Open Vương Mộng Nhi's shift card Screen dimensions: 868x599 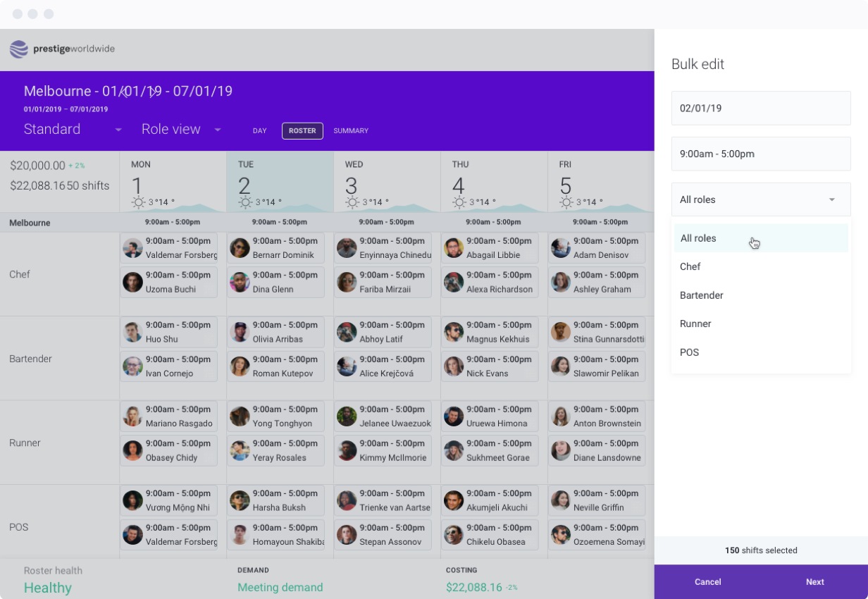[169, 501]
